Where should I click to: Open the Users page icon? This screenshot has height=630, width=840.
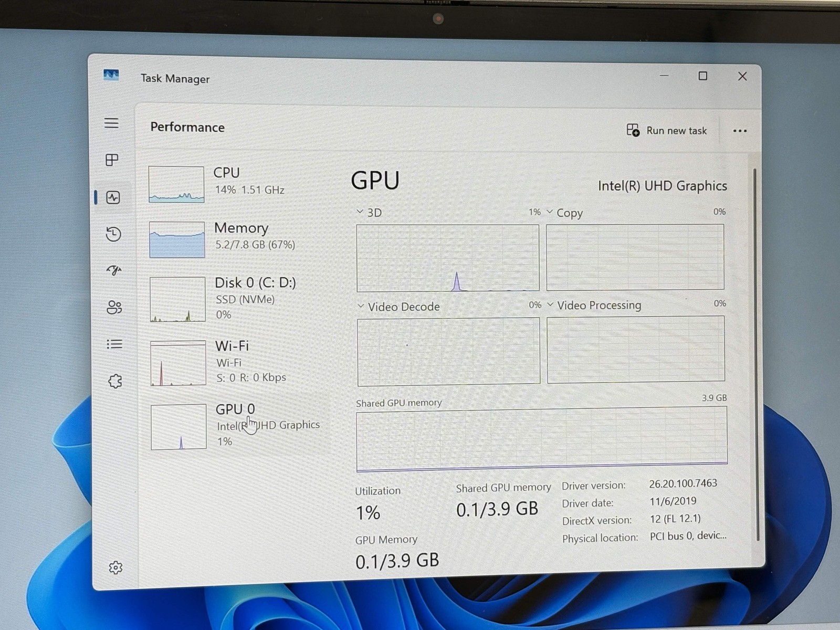click(114, 307)
